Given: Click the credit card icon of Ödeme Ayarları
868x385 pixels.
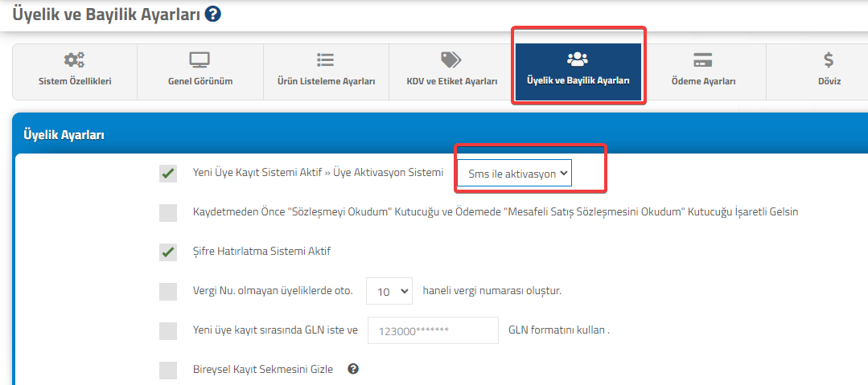Looking at the screenshot, I should click(703, 59).
